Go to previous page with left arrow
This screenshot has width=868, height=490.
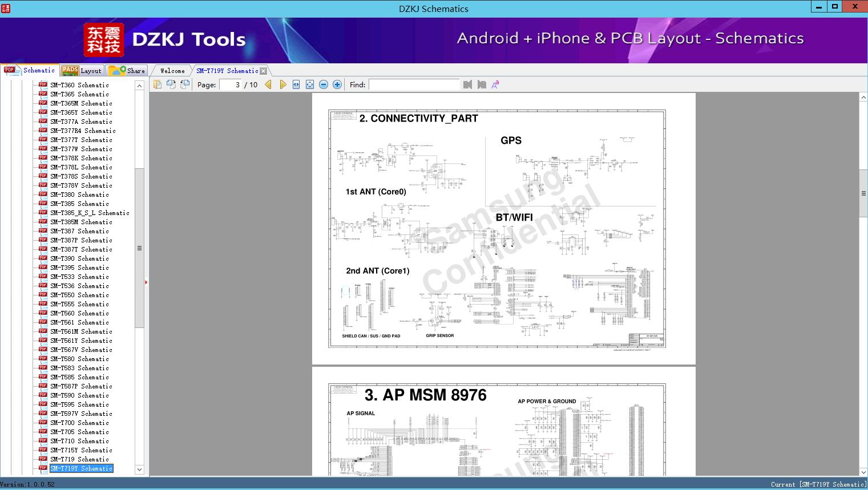click(x=268, y=84)
